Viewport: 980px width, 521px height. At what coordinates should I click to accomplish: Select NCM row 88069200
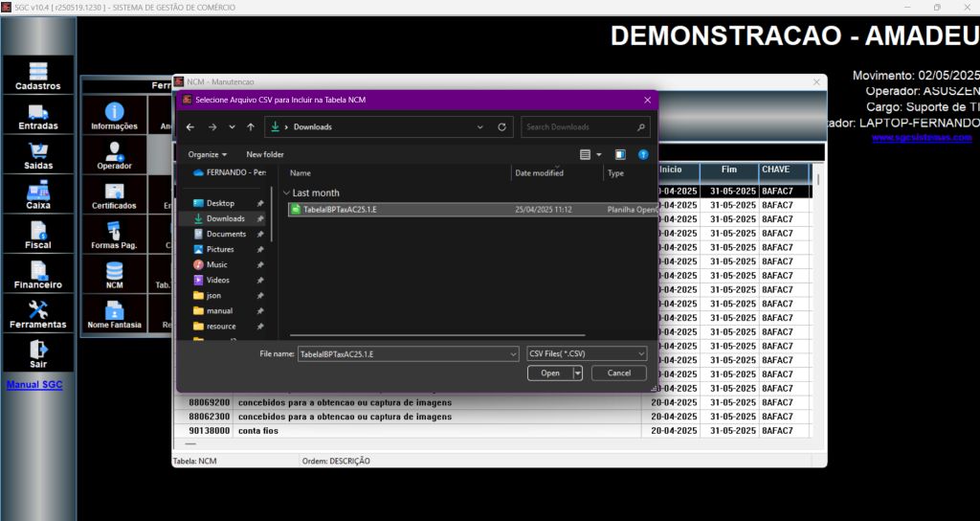click(492, 402)
